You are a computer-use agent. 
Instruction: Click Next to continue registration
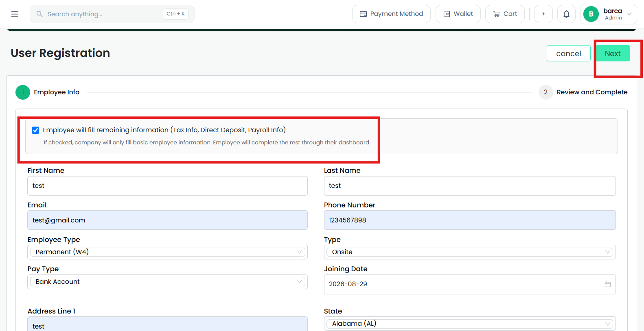[613, 53]
